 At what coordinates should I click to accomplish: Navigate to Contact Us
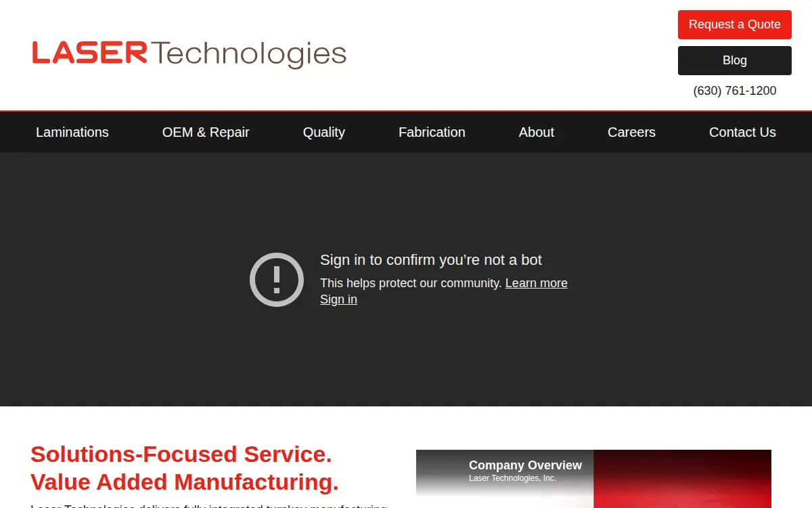click(742, 132)
